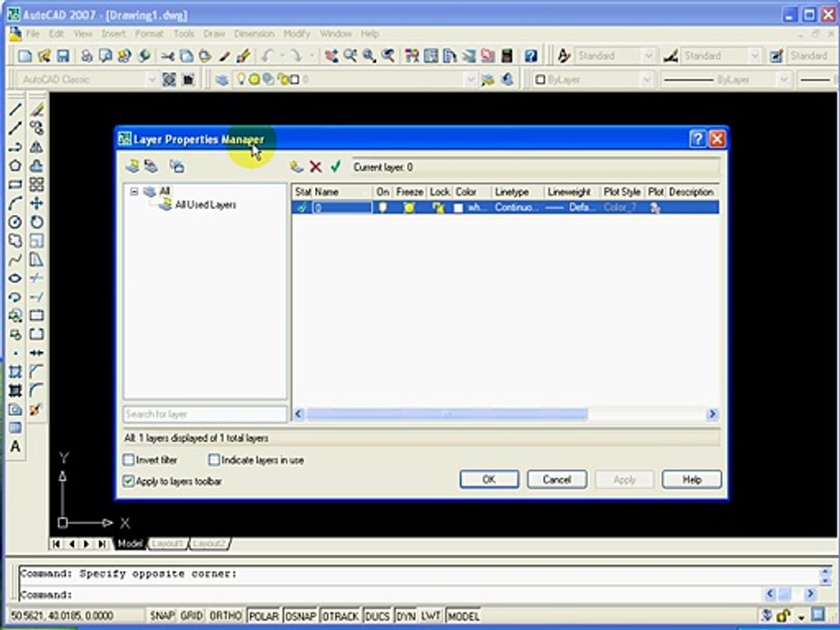
Task: Open the ByLayer color dropdown
Action: pos(647,80)
